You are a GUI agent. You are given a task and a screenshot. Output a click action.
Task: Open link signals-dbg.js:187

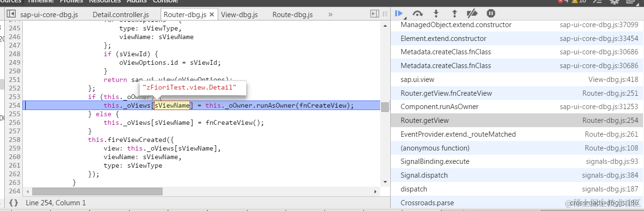tap(610, 189)
